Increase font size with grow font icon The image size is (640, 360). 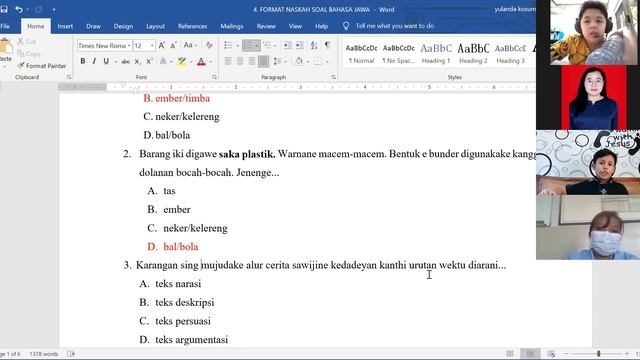(x=162, y=45)
